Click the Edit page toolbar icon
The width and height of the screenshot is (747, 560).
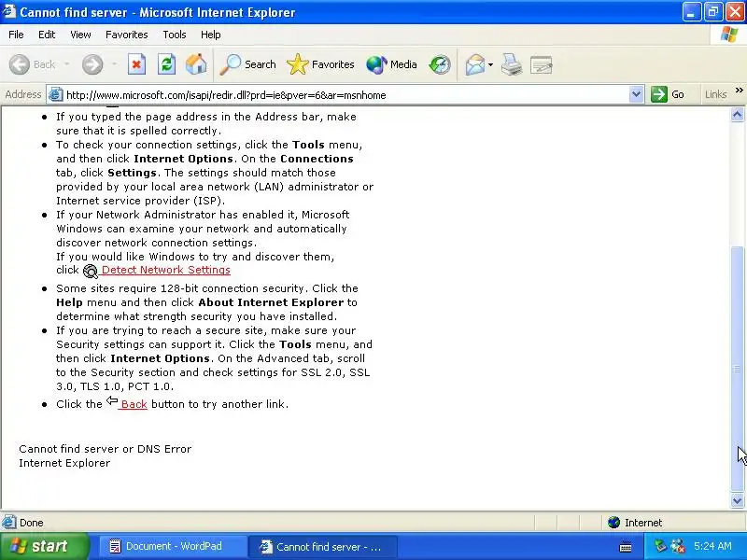(x=542, y=64)
